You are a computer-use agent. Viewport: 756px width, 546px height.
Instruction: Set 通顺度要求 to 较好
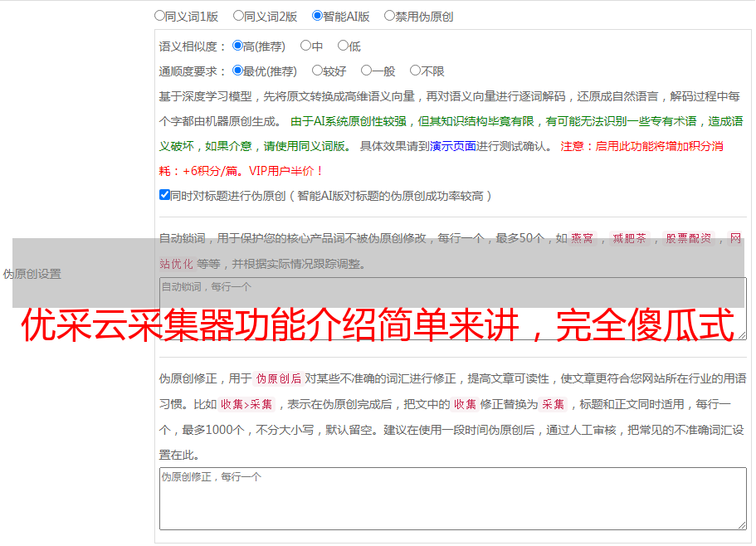(317, 71)
